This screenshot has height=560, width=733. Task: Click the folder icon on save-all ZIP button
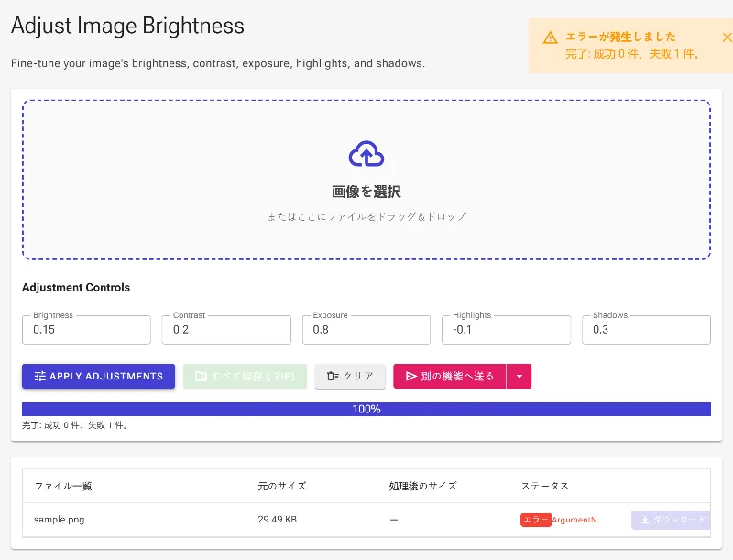[201, 377]
